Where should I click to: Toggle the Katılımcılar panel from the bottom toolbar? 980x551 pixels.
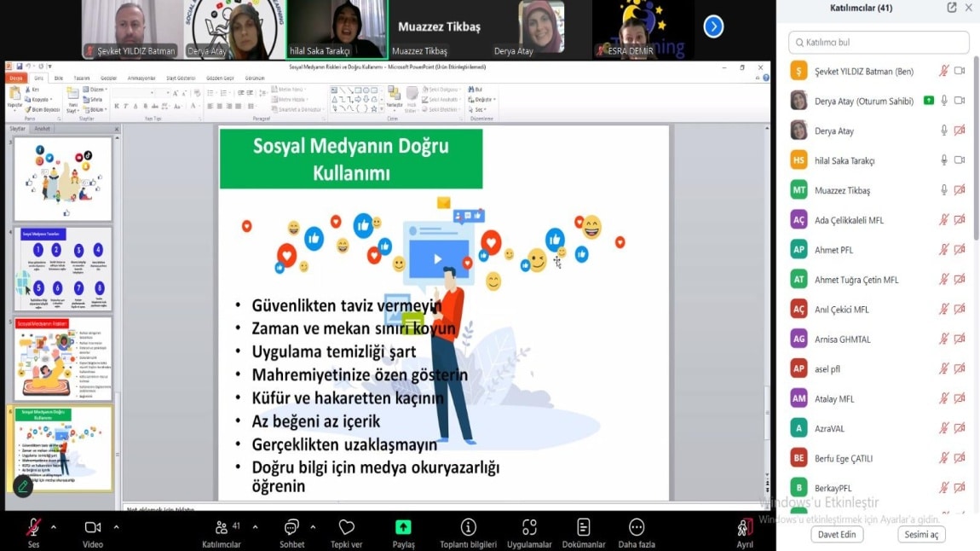222,527
